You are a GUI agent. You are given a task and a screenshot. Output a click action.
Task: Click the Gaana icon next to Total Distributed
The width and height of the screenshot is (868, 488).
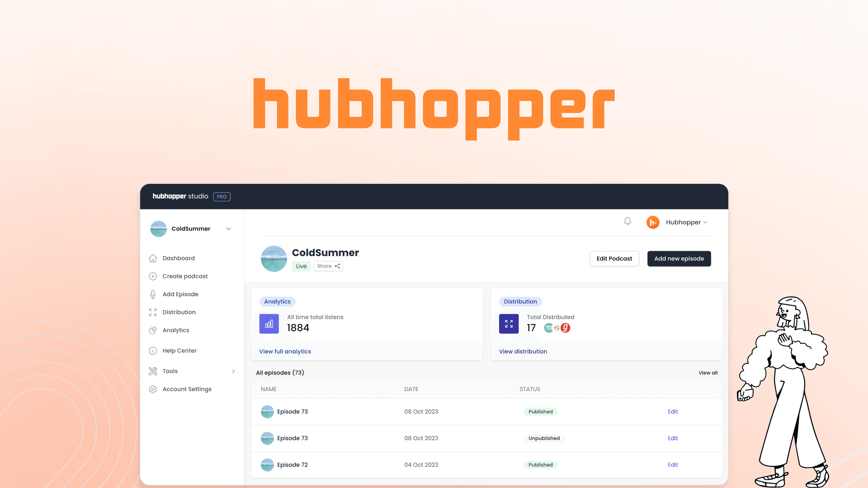click(x=565, y=328)
